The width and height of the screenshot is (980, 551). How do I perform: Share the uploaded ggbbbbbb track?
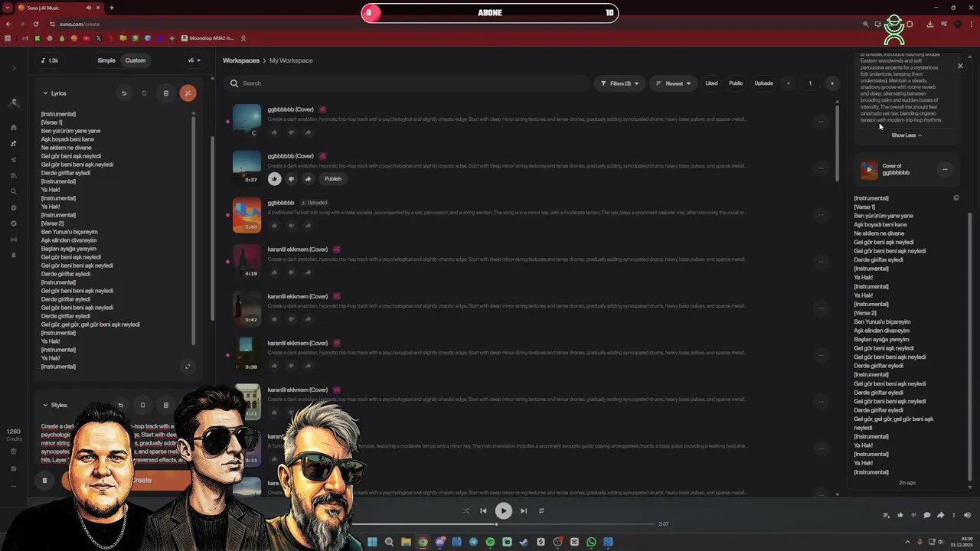point(308,226)
